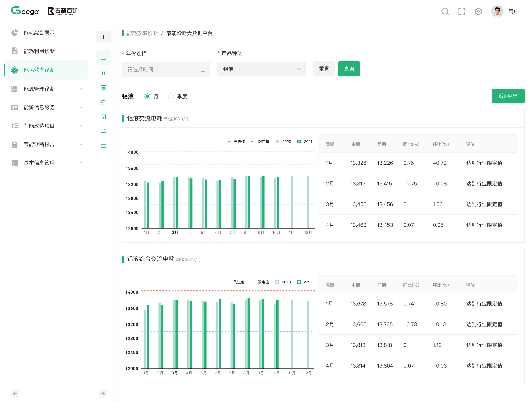Screen dimensions: 532x403
Task: Toggle fullscreen with the expand icon
Action: (x=462, y=11)
